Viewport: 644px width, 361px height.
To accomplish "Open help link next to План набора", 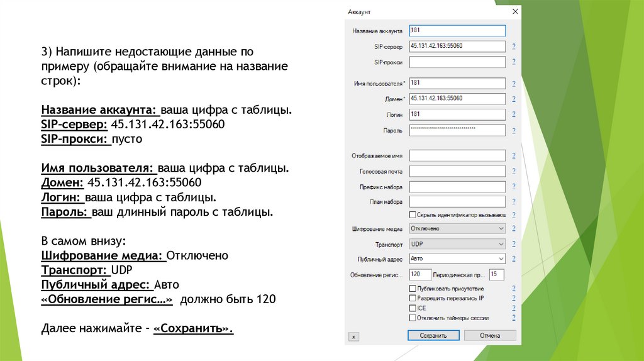I will (x=513, y=201).
